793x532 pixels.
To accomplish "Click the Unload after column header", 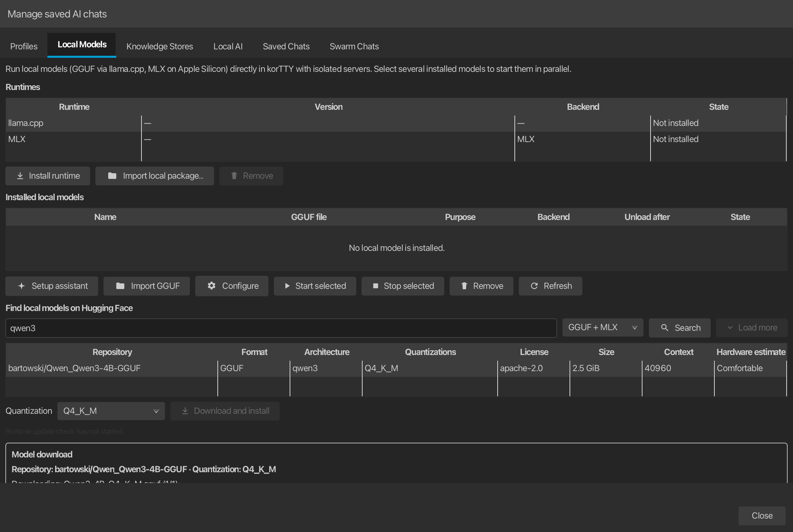I will tap(647, 217).
